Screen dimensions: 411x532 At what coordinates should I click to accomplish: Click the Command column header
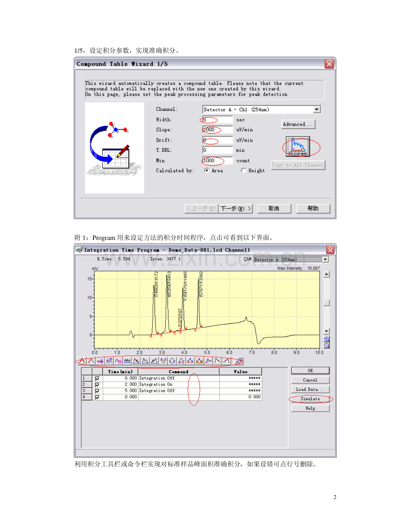[x=179, y=372]
